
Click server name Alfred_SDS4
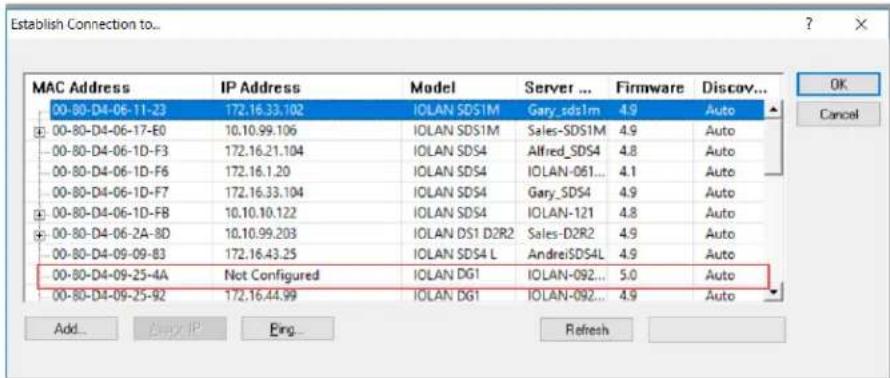coord(563,152)
